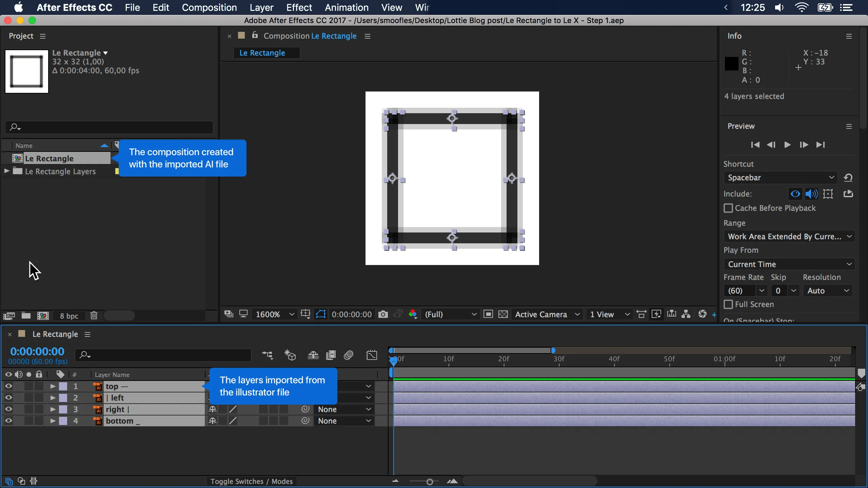The height and width of the screenshot is (488, 868).
Task: Open the 1600% magnification dropdown
Action: click(275, 314)
